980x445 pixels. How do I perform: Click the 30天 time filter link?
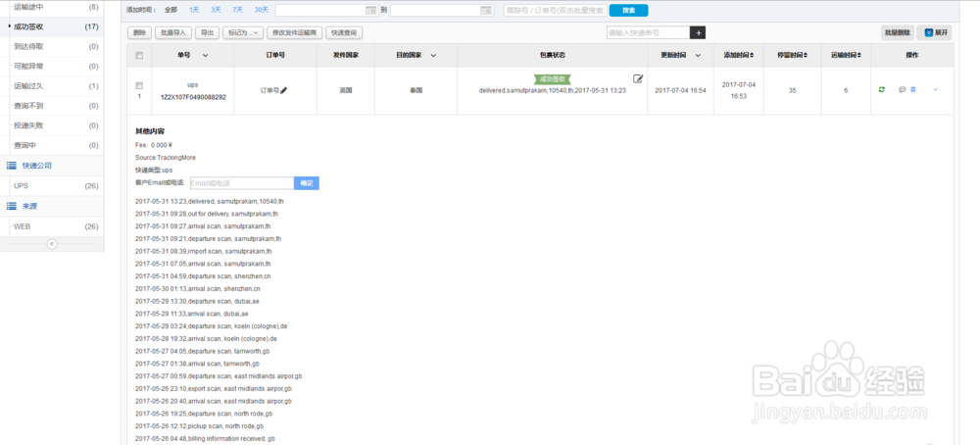point(262,10)
